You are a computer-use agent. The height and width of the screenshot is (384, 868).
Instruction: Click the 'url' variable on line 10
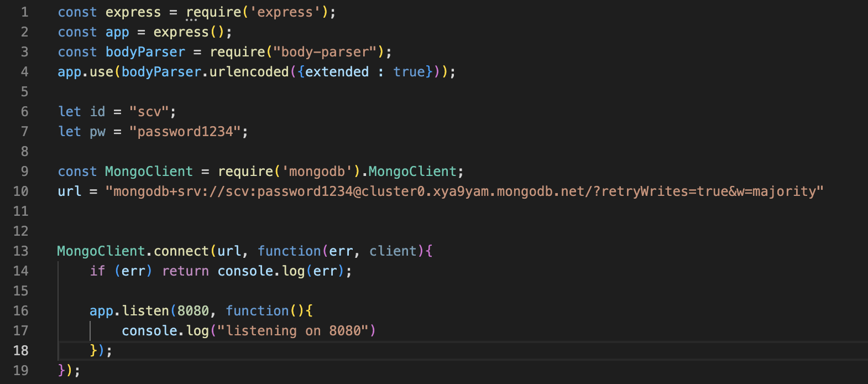coord(70,191)
